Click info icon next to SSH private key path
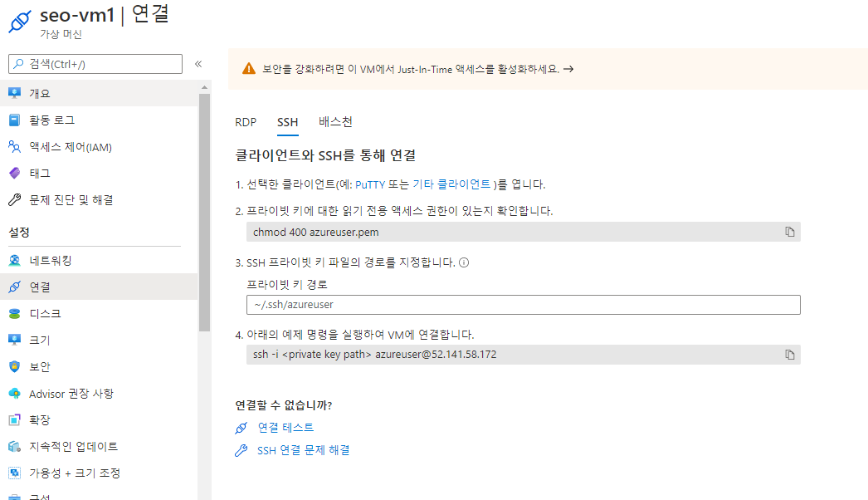The height and width of the screenshot is (500, 868). click(x=464, y=262)
